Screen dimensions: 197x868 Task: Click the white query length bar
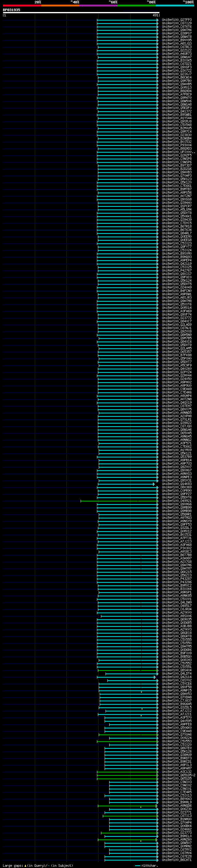[81, 13]
